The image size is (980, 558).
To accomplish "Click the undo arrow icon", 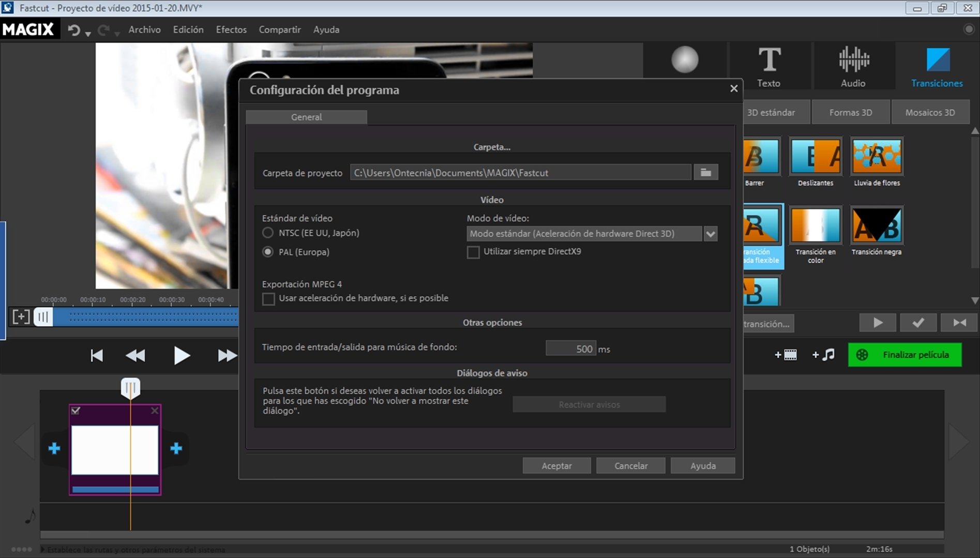I will (x=74, y=30).
